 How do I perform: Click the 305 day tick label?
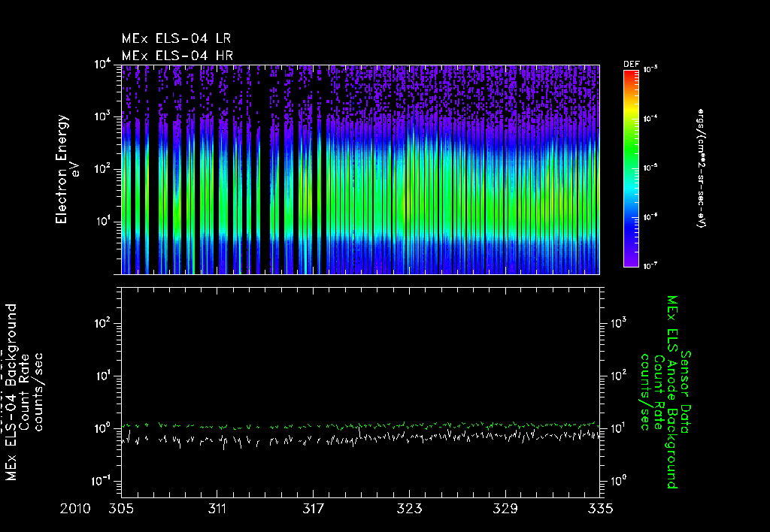click(121, 509)
